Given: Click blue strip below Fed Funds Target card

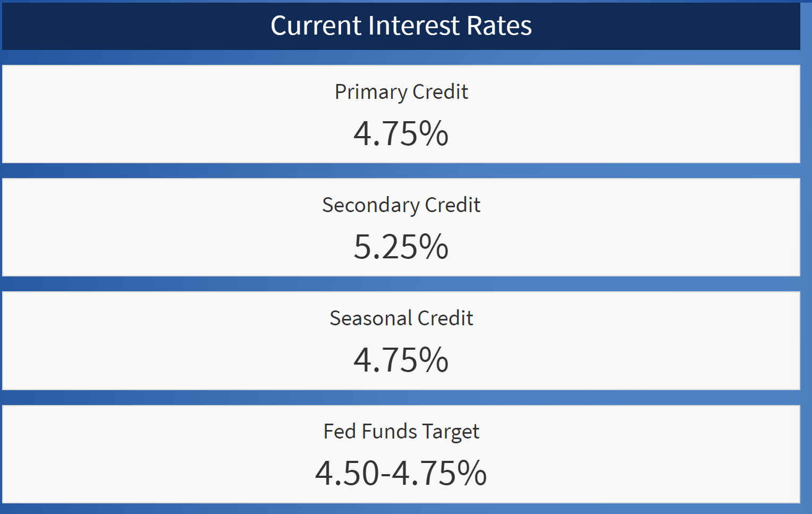Looking at the screenshot, I should [x=401, y=509].
